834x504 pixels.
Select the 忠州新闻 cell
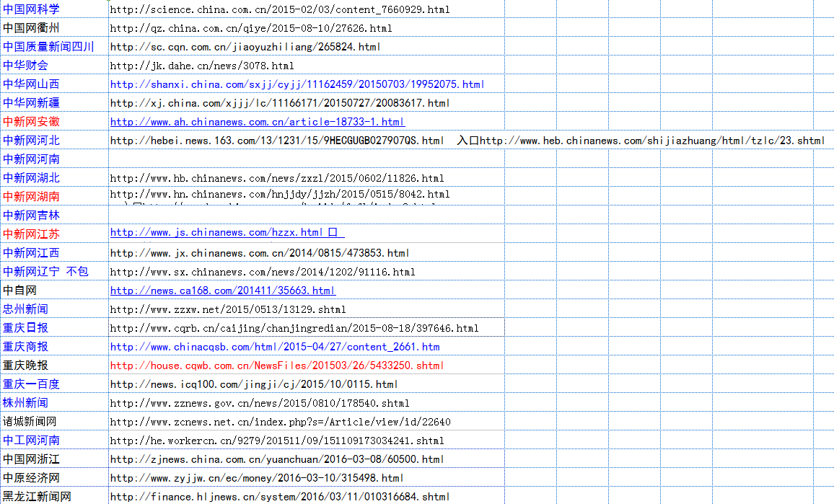pos(54,309)
